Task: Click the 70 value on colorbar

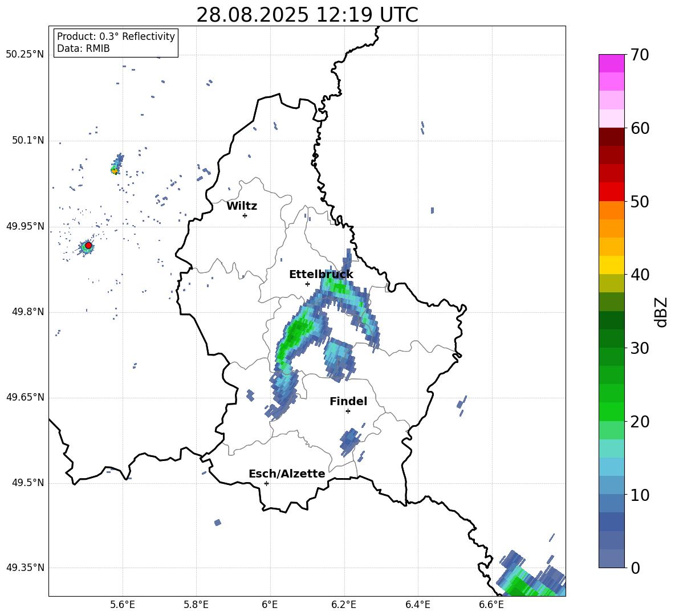Action: click(640, 55)
